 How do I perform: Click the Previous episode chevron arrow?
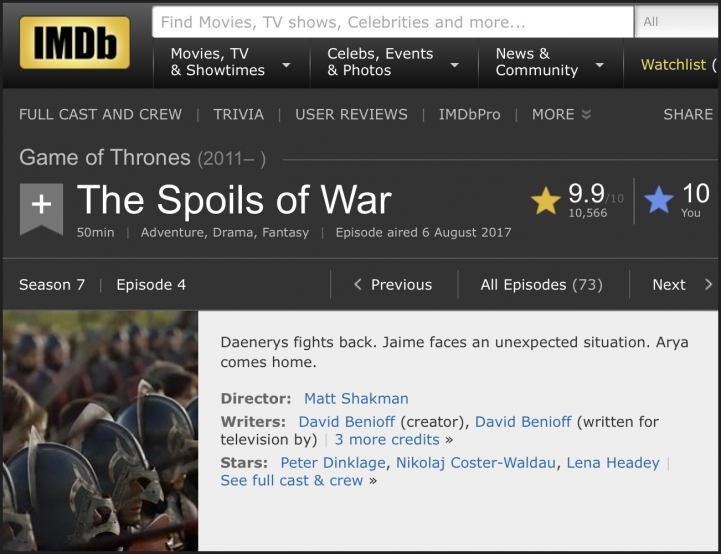[358, 285]
